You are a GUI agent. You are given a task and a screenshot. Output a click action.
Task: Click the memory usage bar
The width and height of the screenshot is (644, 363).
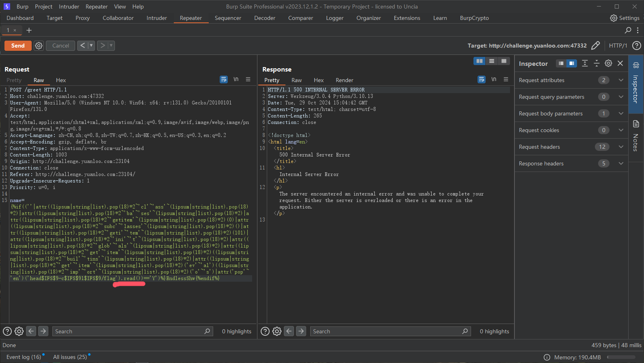pos(621,357)
